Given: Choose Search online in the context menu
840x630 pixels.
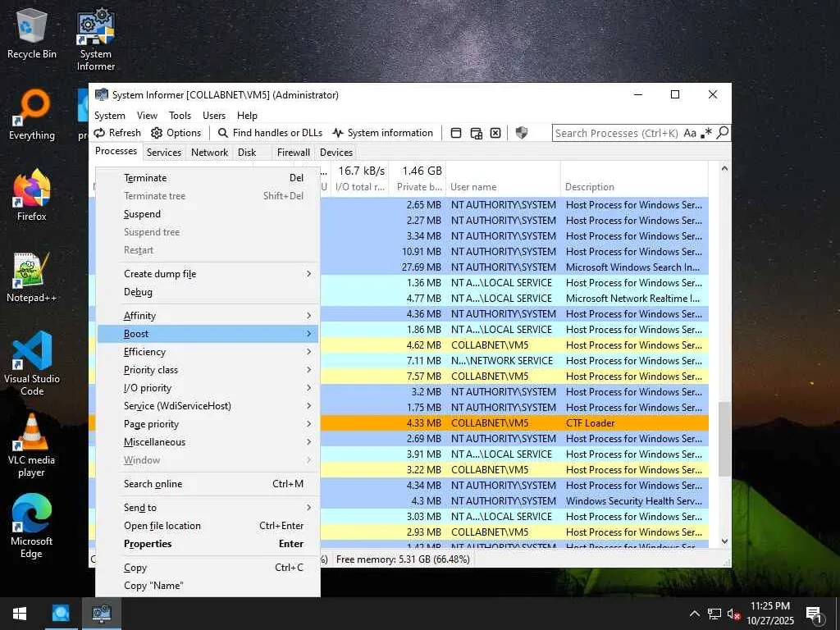Looking at the screenshot, I should click(208, 484).
